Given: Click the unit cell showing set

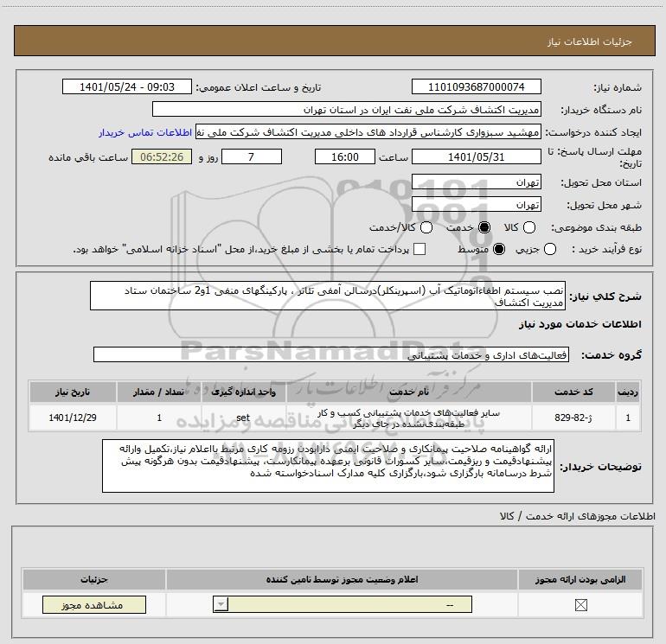Looking at the screenshot, I should (243, 418).
